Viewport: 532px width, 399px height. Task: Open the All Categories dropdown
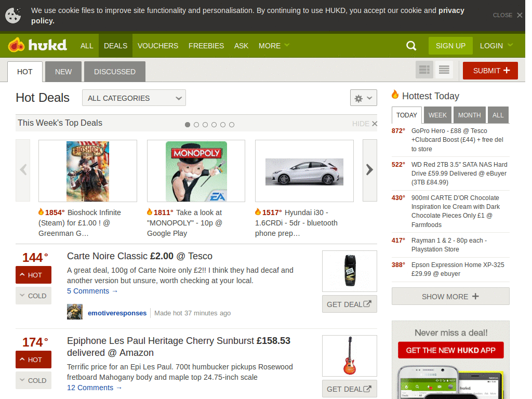134,98
